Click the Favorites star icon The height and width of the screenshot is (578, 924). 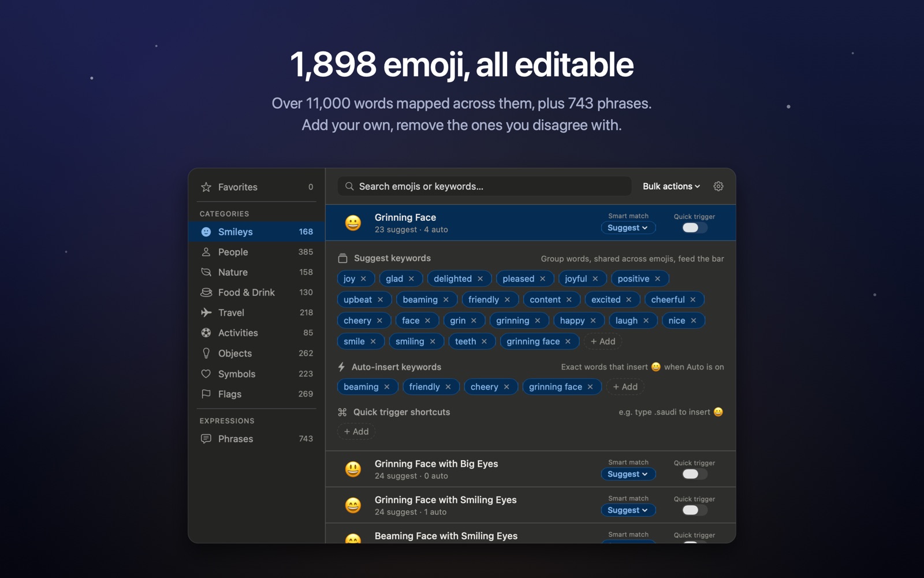point(206,187)
